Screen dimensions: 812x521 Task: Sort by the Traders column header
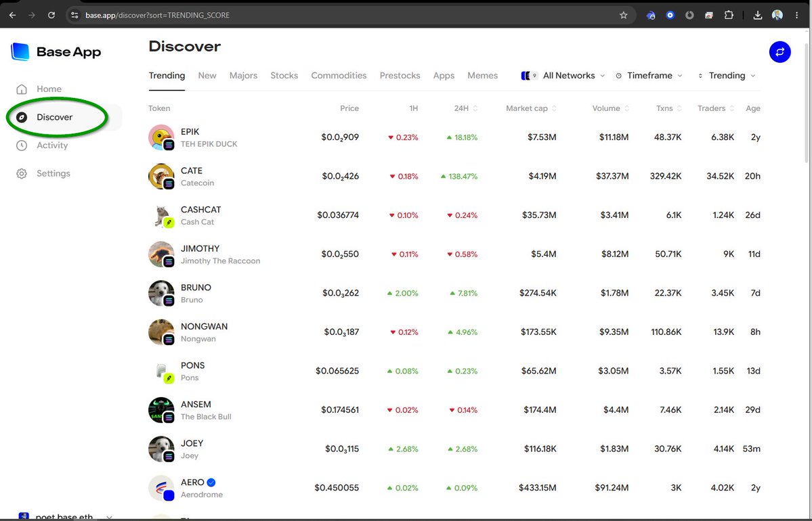(x=716, y=108)
